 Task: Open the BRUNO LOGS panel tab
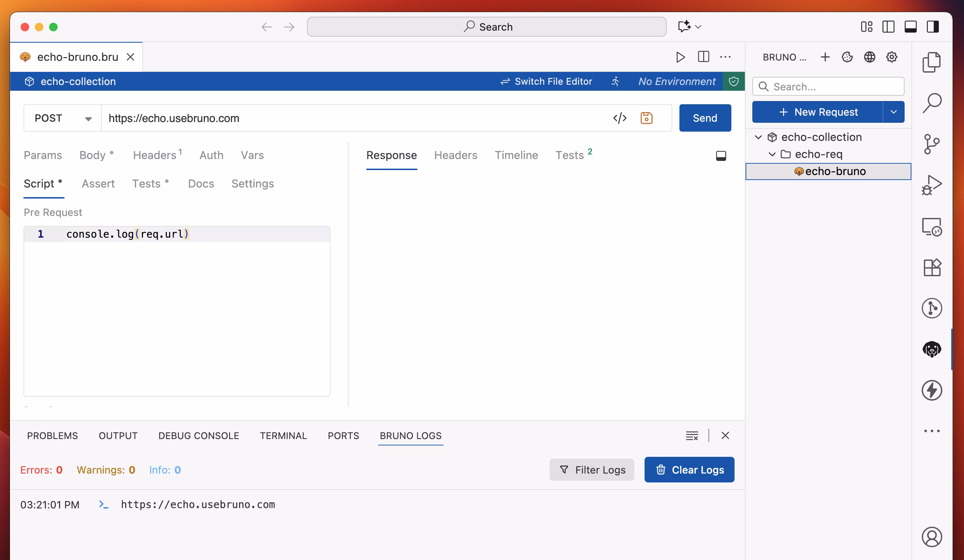tap(411, 436)
